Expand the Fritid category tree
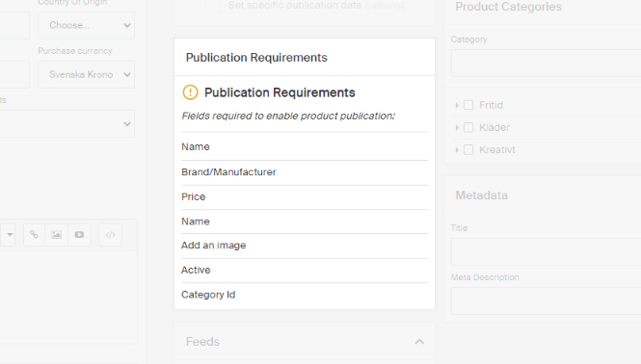The width and height of the screenshot is (641, 364). tap(457, 105)
